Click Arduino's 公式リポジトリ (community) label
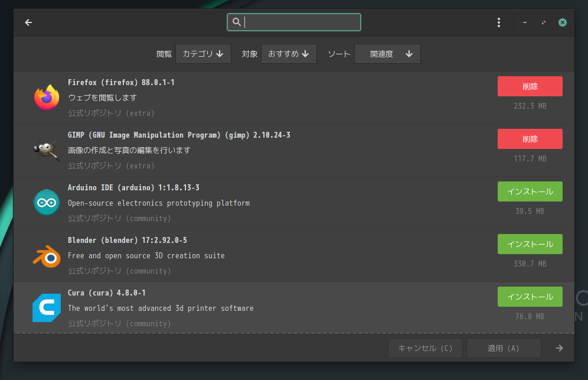This screenshot has width=588, height=380. (x=119, y=218)
